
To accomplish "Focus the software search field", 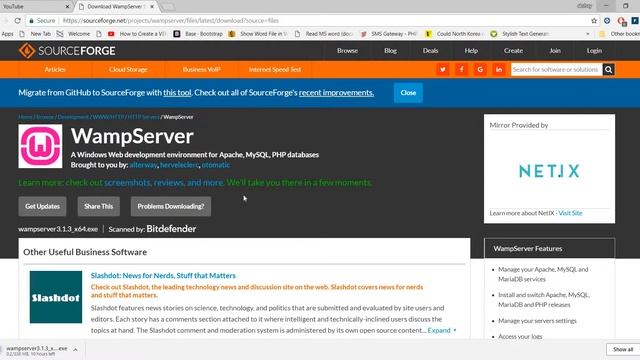I will [556, 70].
